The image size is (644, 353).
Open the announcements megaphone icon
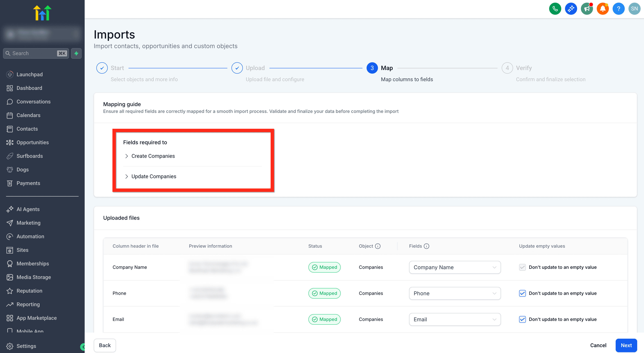tap(587, 9)
